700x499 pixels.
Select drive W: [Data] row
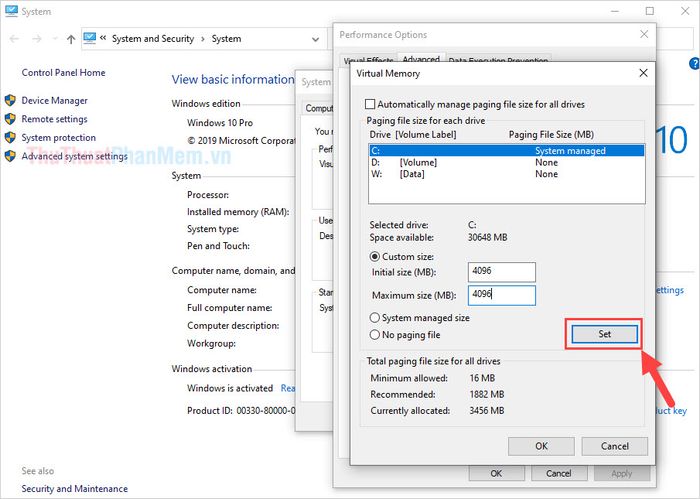[x=507, y=174]
